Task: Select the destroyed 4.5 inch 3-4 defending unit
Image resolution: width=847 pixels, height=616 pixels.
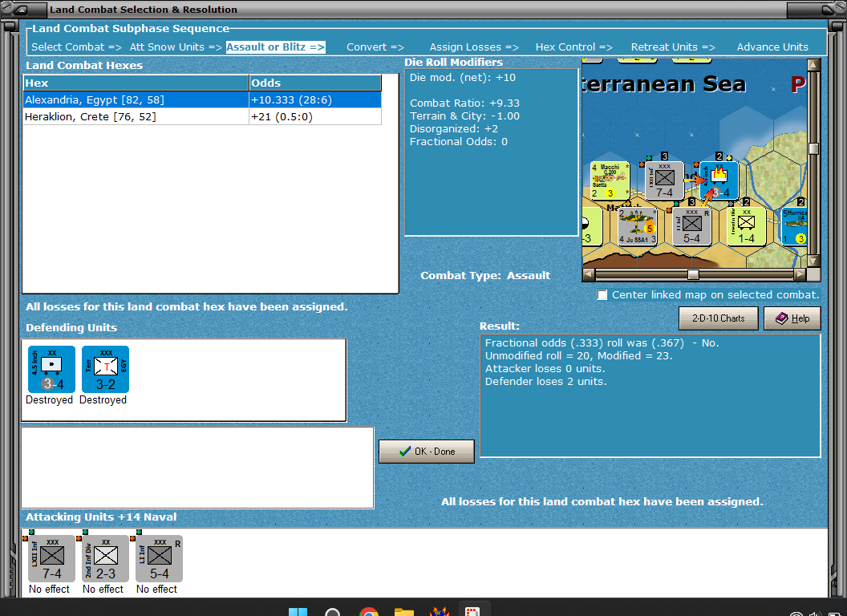Action: coord(51,369)
